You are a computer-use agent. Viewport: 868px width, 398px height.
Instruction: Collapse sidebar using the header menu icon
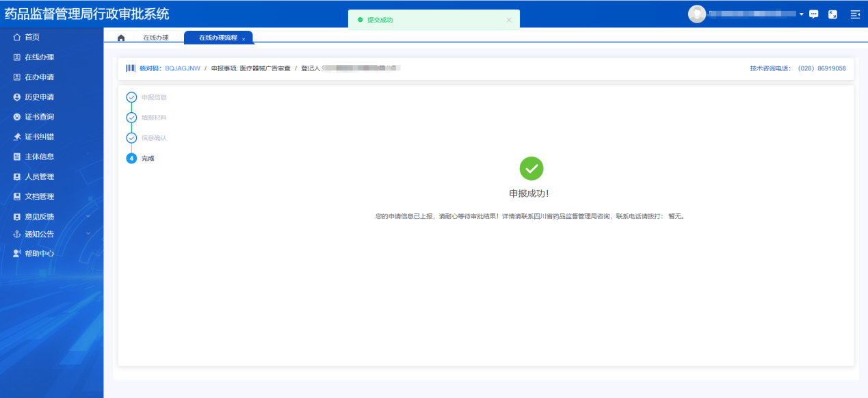[x=854, y=14]
